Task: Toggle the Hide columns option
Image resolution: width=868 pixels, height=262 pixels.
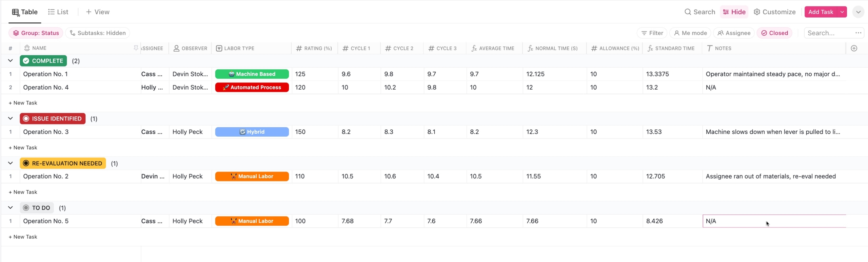Action: tap(734, 12)
